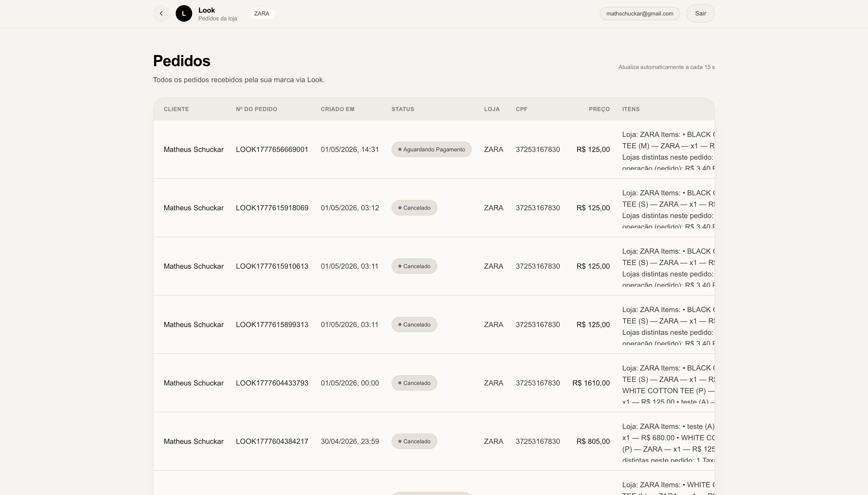
Task: Click client name in order LOOK1777604384217 row
Action: (194, 441)
